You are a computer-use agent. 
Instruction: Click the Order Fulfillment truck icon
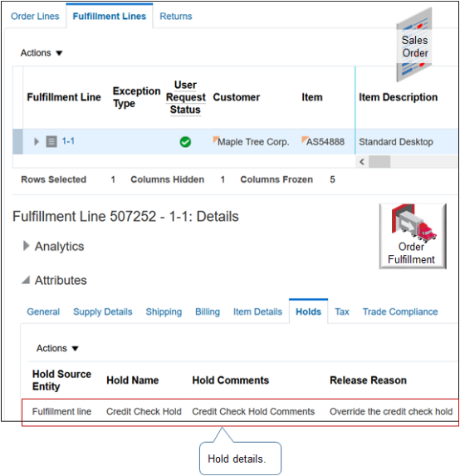[413, 236]
